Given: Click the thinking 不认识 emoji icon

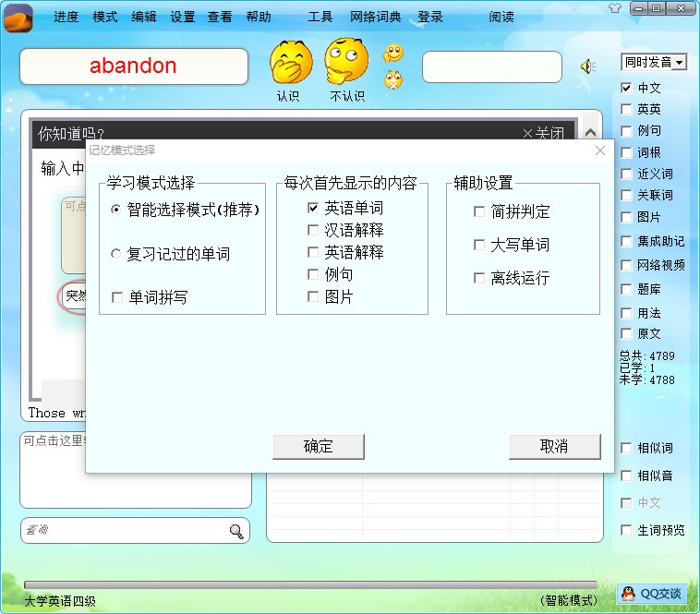Looking at the screenshot, I should [346, 61].
